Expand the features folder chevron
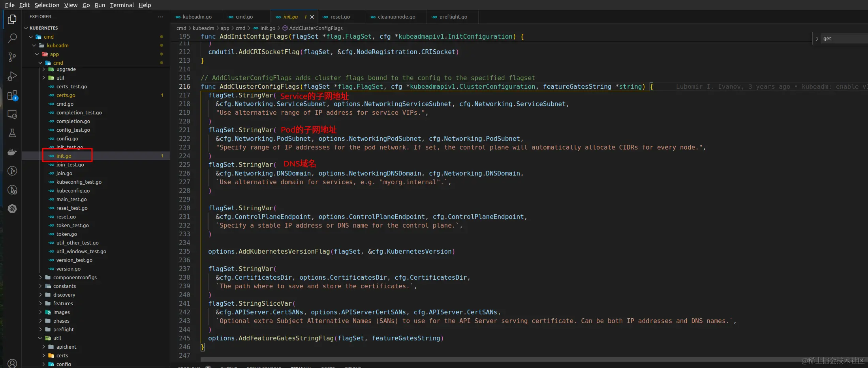The image size is (868, 368). pos(40,303)
